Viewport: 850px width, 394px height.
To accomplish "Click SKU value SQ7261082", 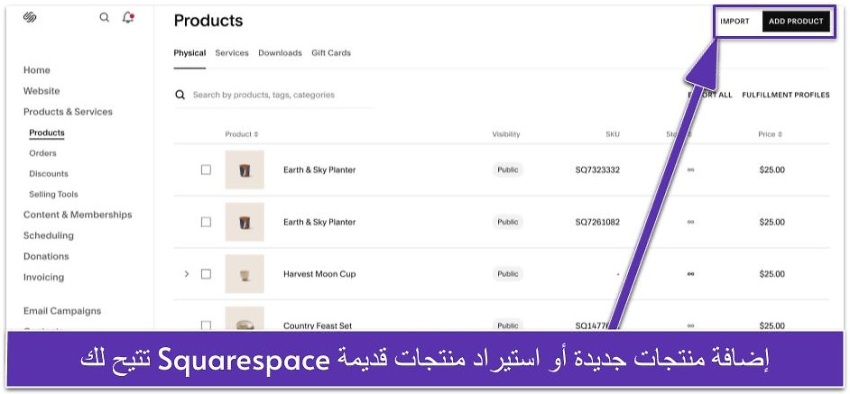I will coord(597,222).
